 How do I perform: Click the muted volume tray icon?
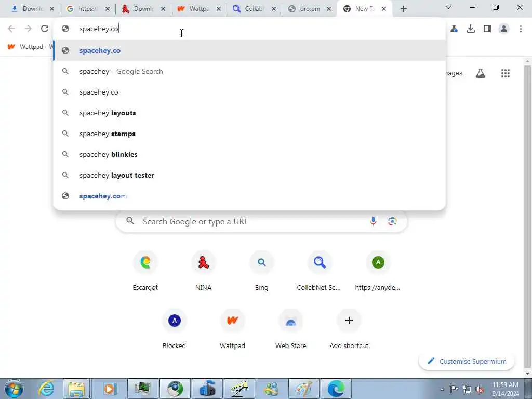click(x=480, y=390)
